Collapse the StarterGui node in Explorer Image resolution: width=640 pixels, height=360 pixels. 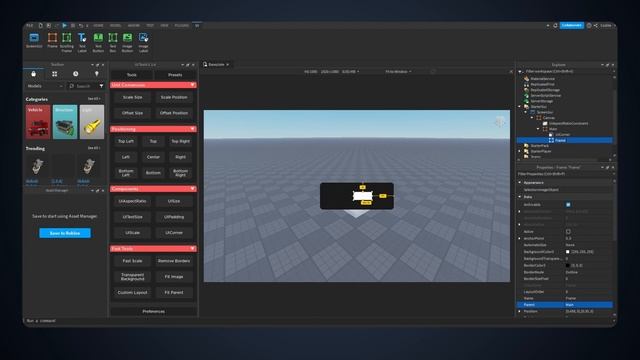[x=520, y=107]
